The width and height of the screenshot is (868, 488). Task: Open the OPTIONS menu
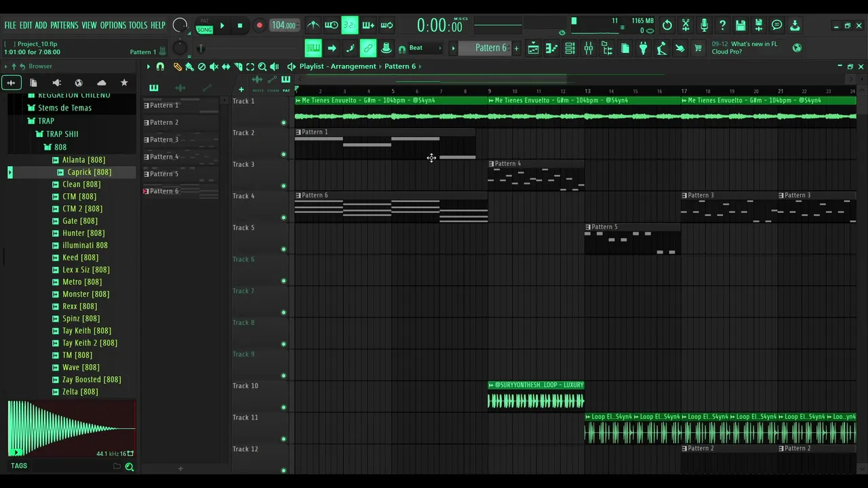113,26
